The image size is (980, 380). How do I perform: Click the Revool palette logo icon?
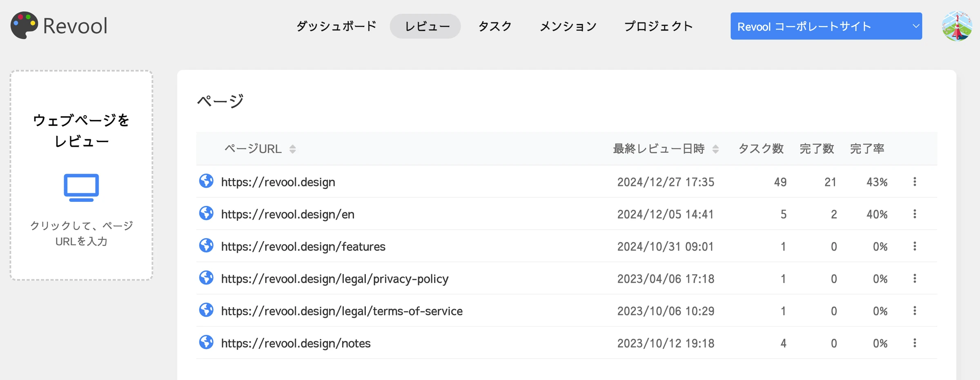pyautogui.click(x=24, y=25)
